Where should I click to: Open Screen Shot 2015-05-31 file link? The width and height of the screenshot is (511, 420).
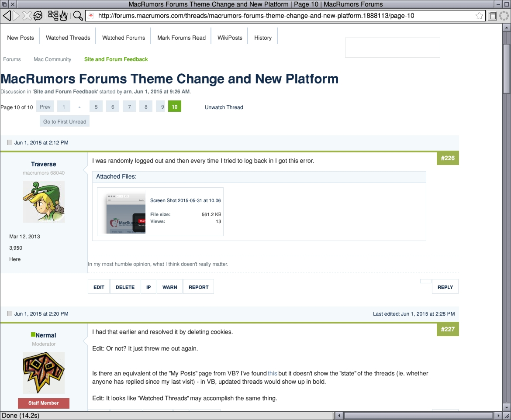pos(186,200)
